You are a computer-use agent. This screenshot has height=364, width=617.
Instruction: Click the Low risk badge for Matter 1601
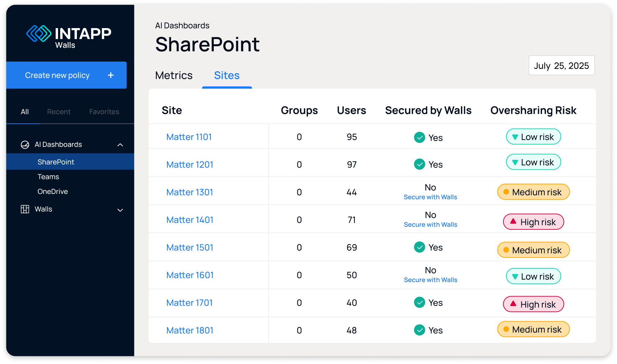[x=533, y=277]
